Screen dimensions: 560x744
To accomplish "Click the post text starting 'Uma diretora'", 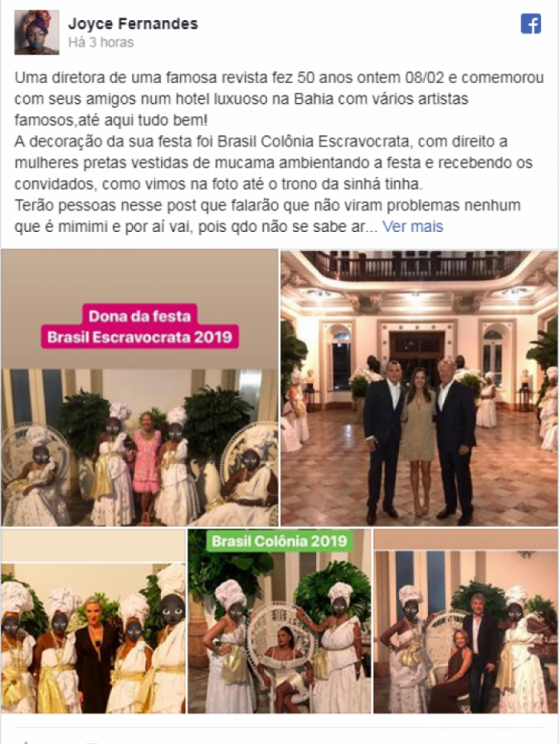I will [x=279, y=98].
